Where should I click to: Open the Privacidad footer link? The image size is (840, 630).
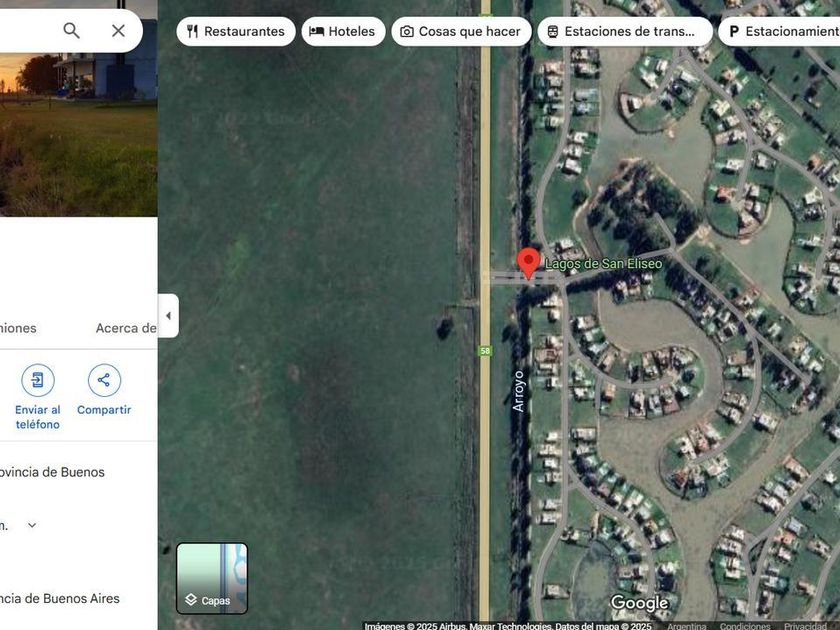pos(805,626)
